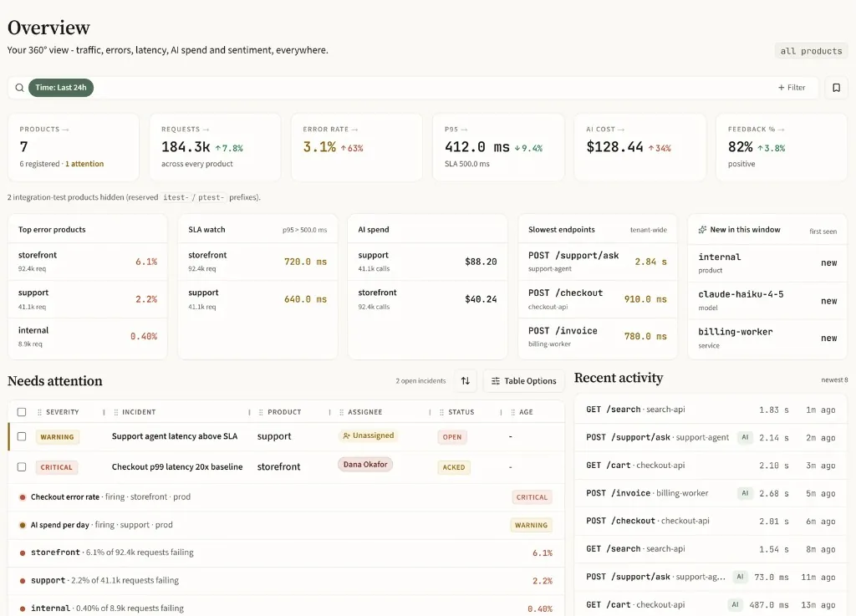Open storefront $40.24 AI spend row
The height and width of the screenshot is (616, 856).
click(x=427, y=299)
